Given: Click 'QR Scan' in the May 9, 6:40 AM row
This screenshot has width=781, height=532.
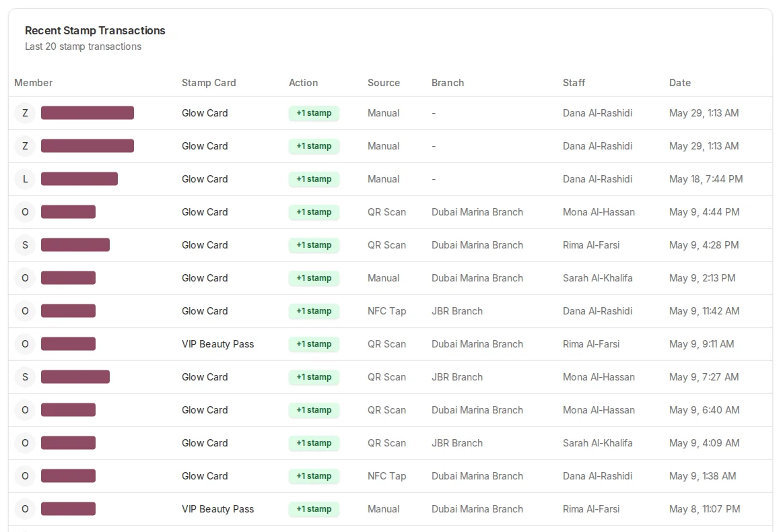Looking at the screenshot, I should click(x=386, y=410).
